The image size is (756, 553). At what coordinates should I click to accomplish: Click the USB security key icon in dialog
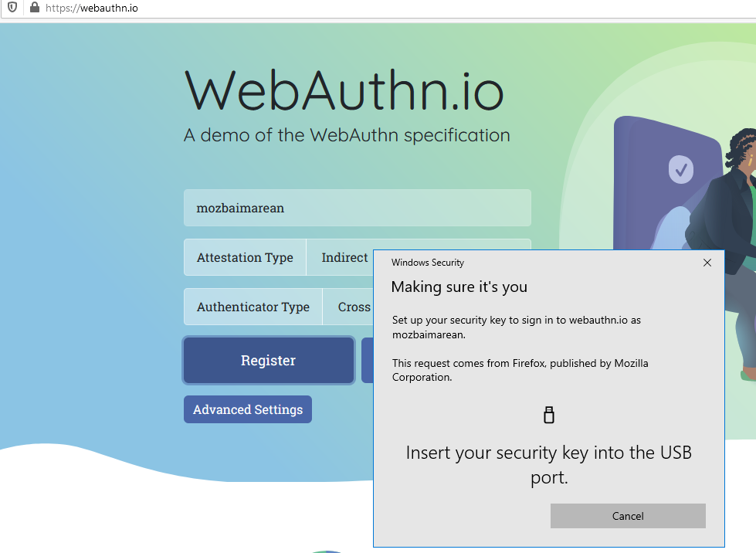[x=549, y=415]
